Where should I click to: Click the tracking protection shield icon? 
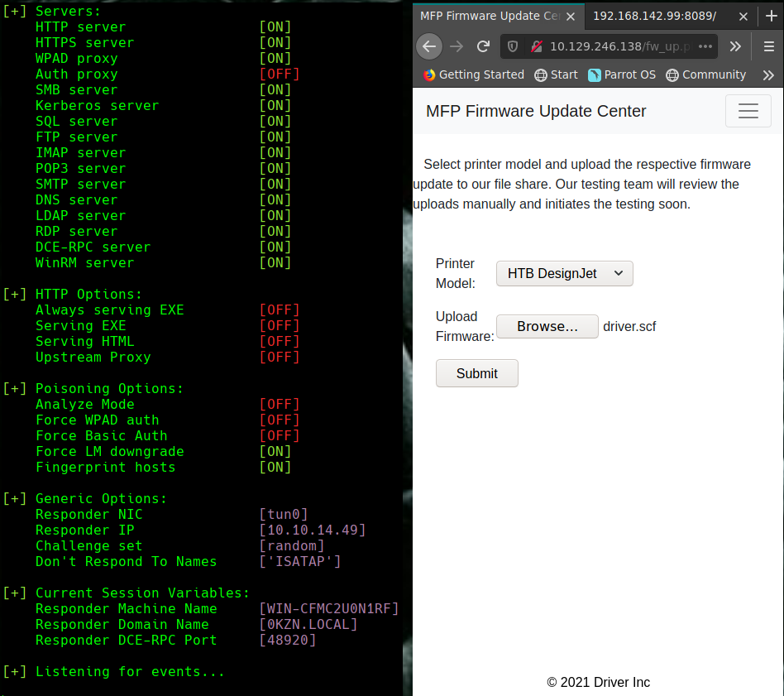(511, 46)
